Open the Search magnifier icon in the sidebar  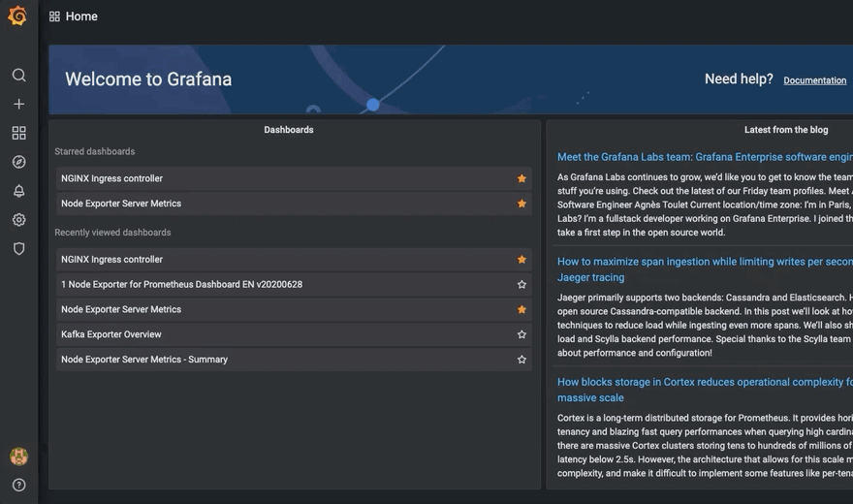click(x=19, y=75)
